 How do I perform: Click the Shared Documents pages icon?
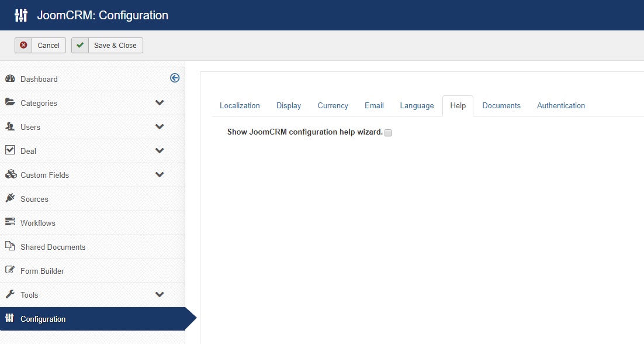coord(11,246)
